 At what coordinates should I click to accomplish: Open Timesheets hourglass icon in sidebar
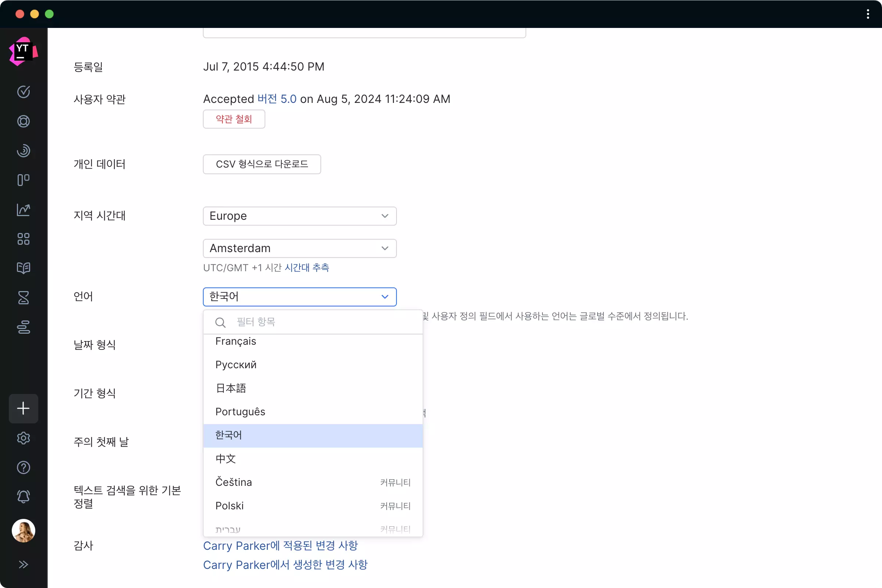23,298
